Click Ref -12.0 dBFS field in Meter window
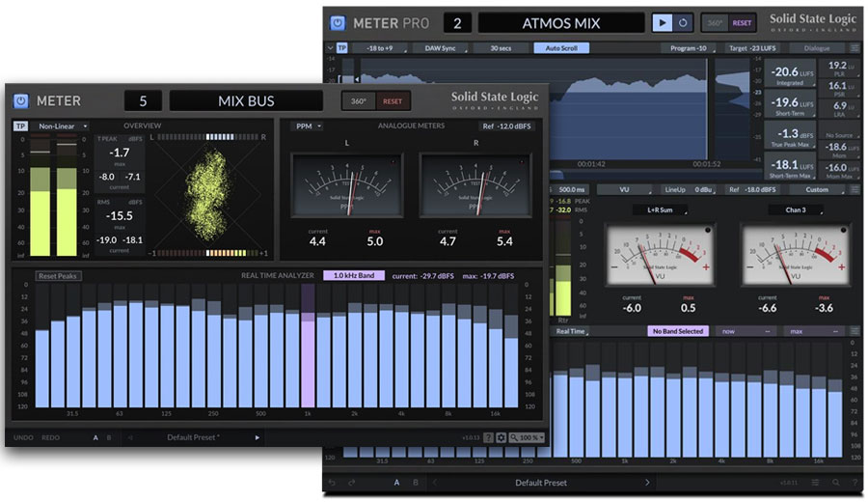The height and width of the screenshot is (502, 868). (506, 126)
